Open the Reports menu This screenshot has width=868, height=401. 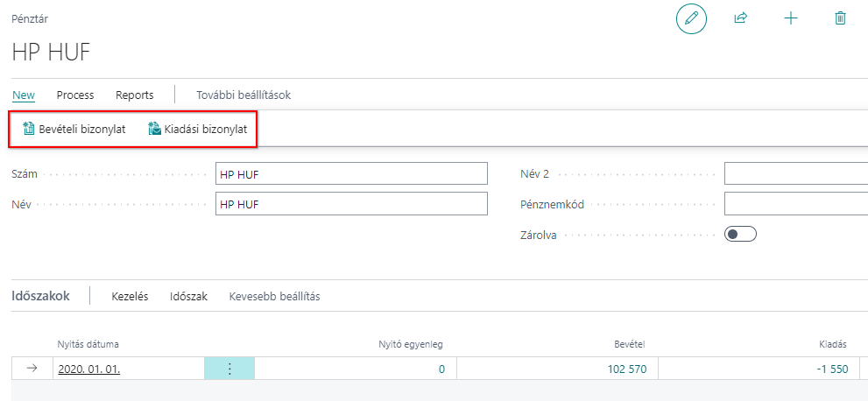135,95
